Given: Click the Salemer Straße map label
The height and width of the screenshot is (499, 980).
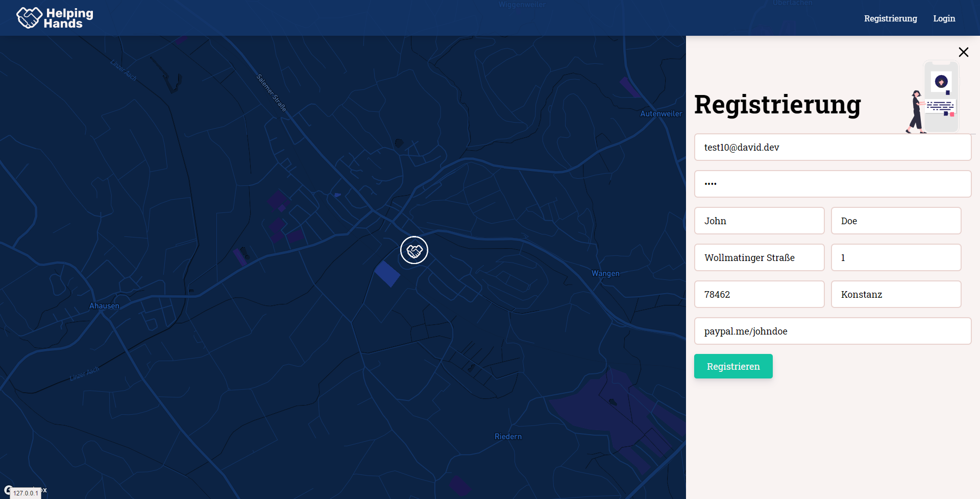Looking at the screenshot, I should click(x=271, y=92).
